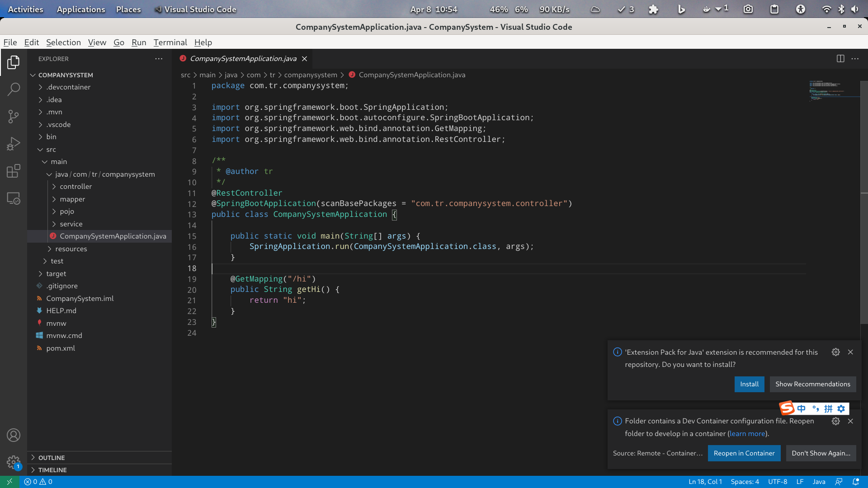Screen dimensions: 868x488
Task: Expand the OUTLINE section
Action: tap(99, 458)
